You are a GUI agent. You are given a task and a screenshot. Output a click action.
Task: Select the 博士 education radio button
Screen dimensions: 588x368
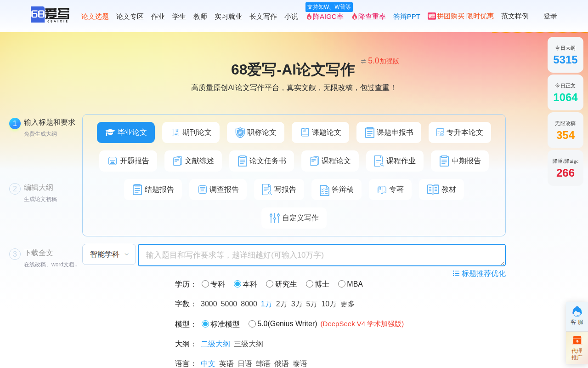coord(310,284)
